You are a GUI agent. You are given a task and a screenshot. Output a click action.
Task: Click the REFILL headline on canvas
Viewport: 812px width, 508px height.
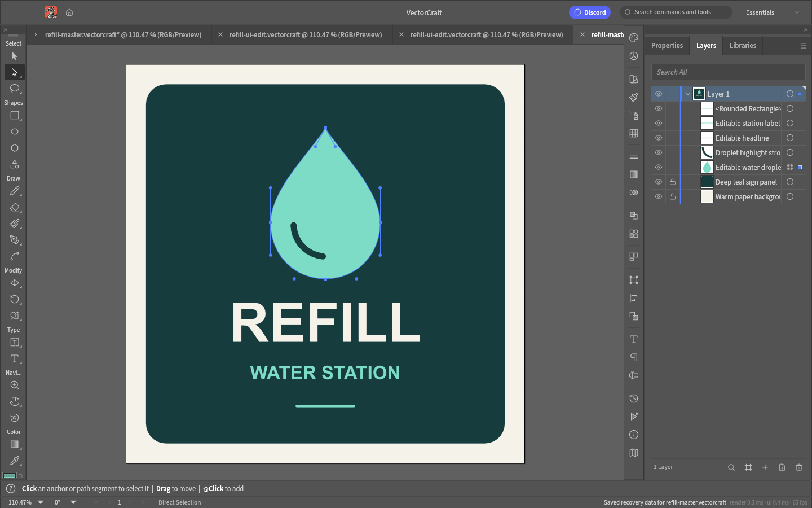[x=326, y=322]
